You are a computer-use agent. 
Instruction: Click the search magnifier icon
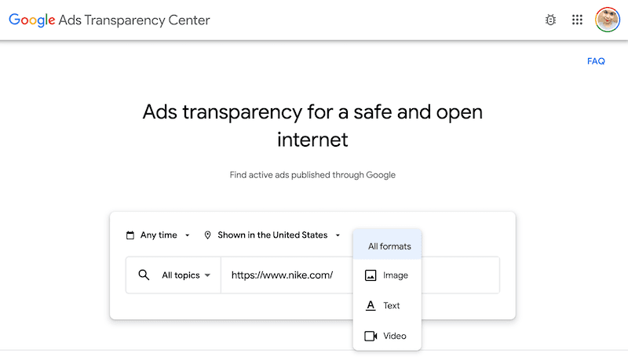[x=144, y=275]
